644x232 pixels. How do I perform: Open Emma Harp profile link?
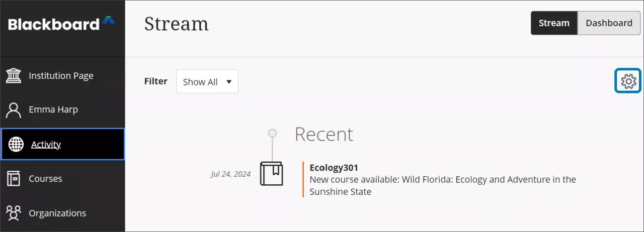(x=53, y=110)
